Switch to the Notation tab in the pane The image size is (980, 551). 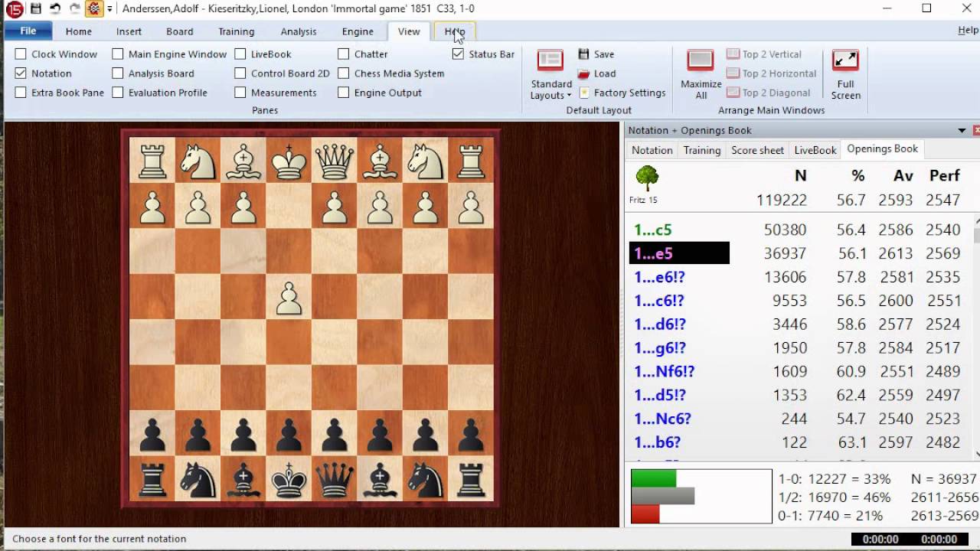coord(652,150)
